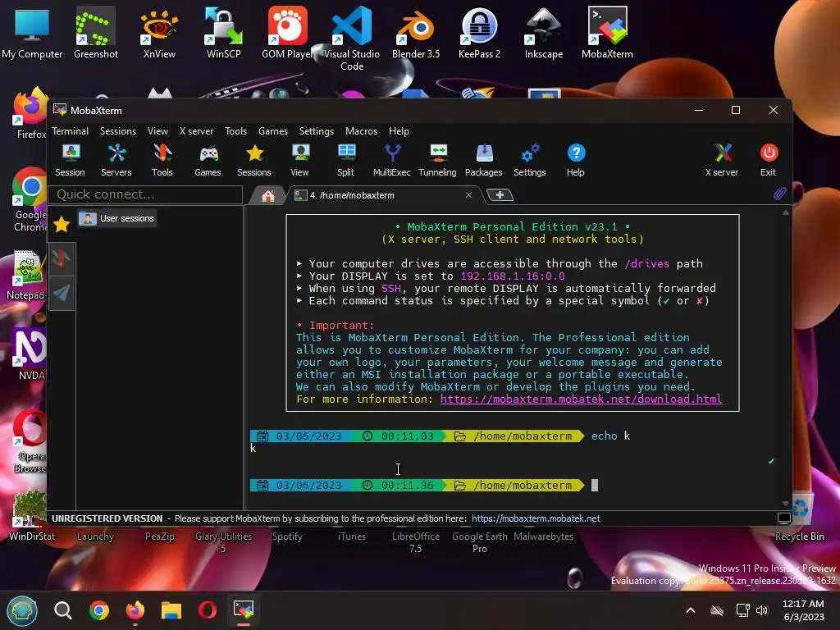Screen dimensions: 840x630
Task: Close the /home/mobaxterm tab
Action: point(468,195)
